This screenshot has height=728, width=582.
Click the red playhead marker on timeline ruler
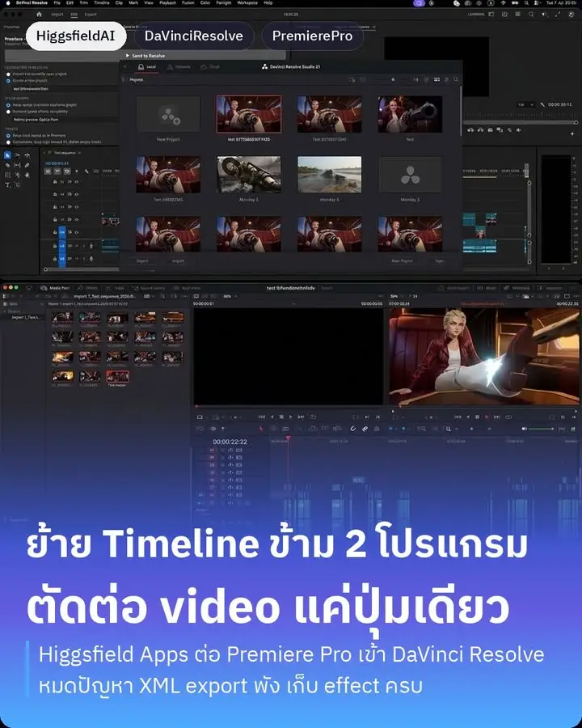289,438
